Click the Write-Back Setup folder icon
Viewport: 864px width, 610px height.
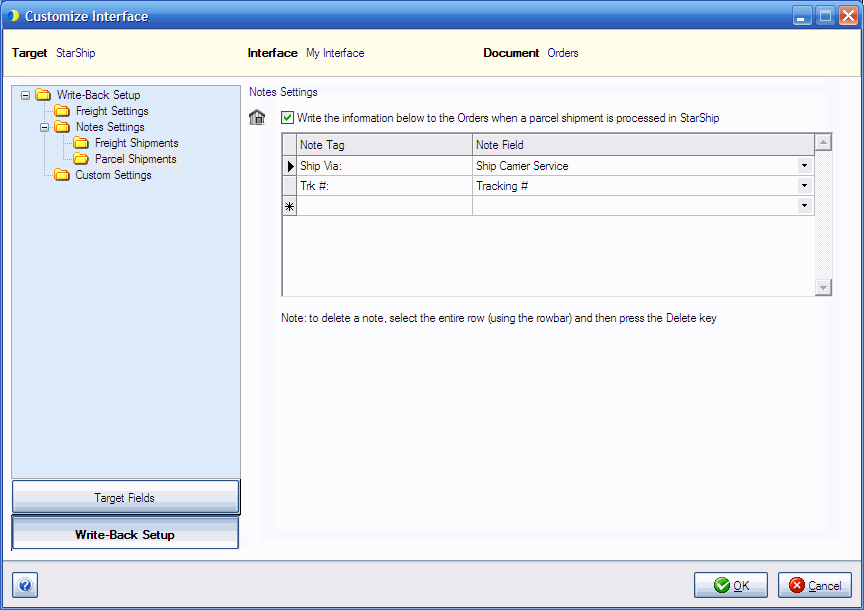click(x=43, y=95)
